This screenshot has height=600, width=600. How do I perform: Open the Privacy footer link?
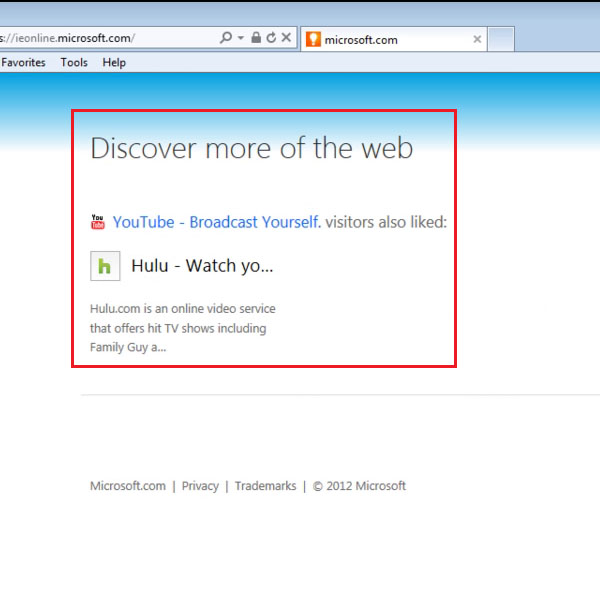click(200, 486)
